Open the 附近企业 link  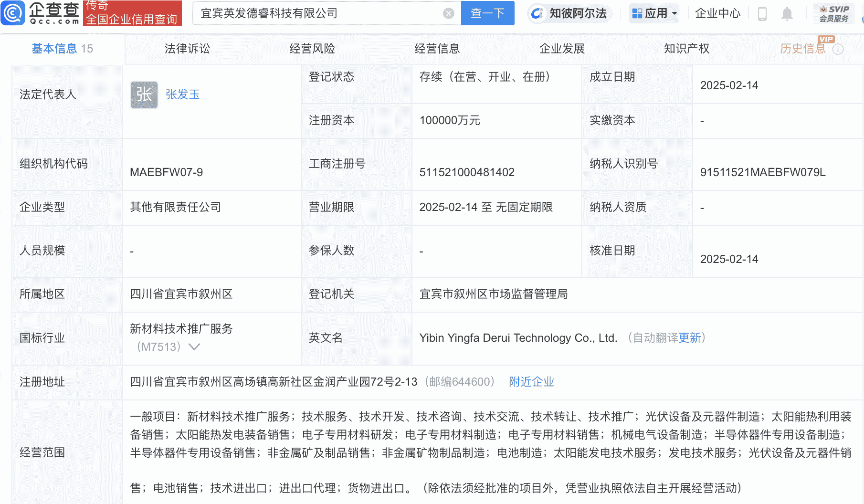[x=531, y=382]
